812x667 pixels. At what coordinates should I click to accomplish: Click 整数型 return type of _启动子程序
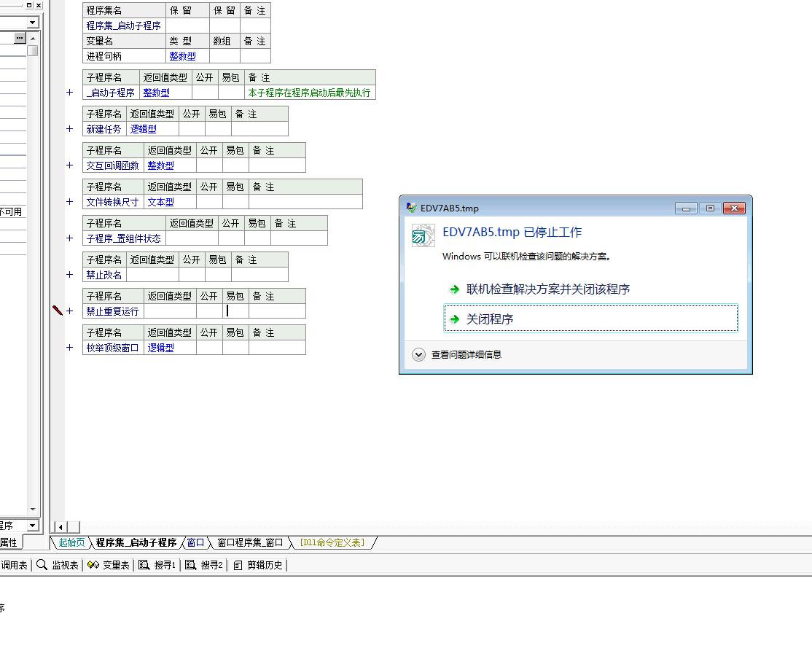pos(157,92)
